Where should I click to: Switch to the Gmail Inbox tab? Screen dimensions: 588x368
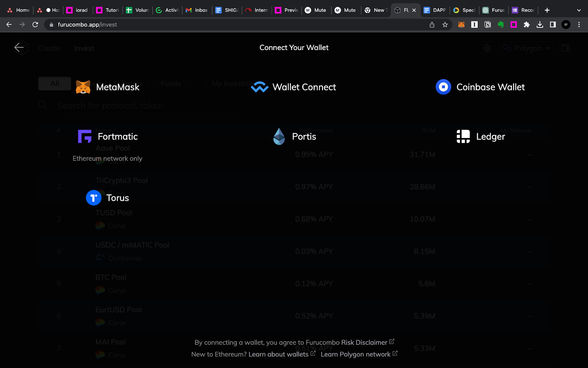[x=197, y=10]
